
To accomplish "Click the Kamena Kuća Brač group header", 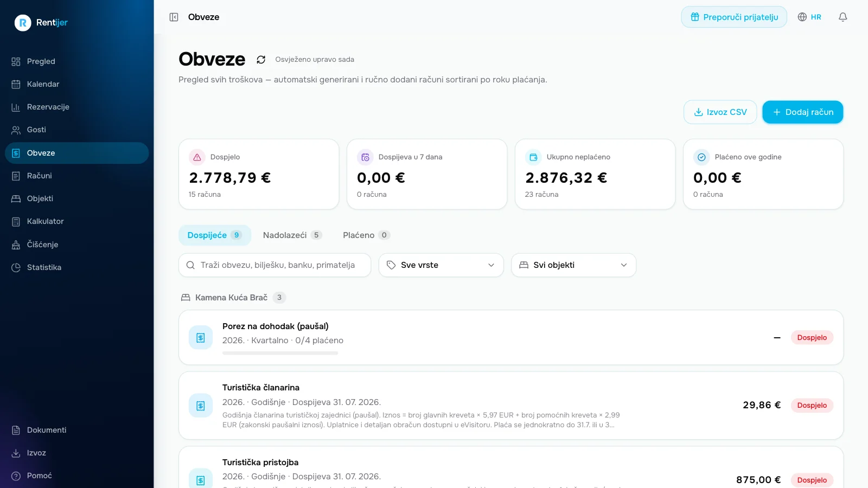I will (233, 297).
